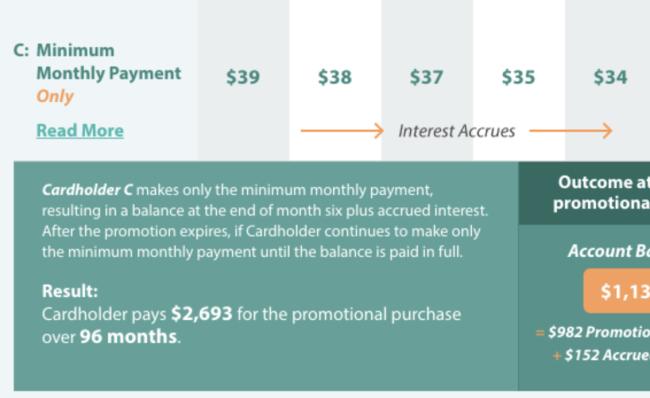This screenshot has height=398, width=650.
Task: Select the $35 monthly payment
Action: click(518, 77)
